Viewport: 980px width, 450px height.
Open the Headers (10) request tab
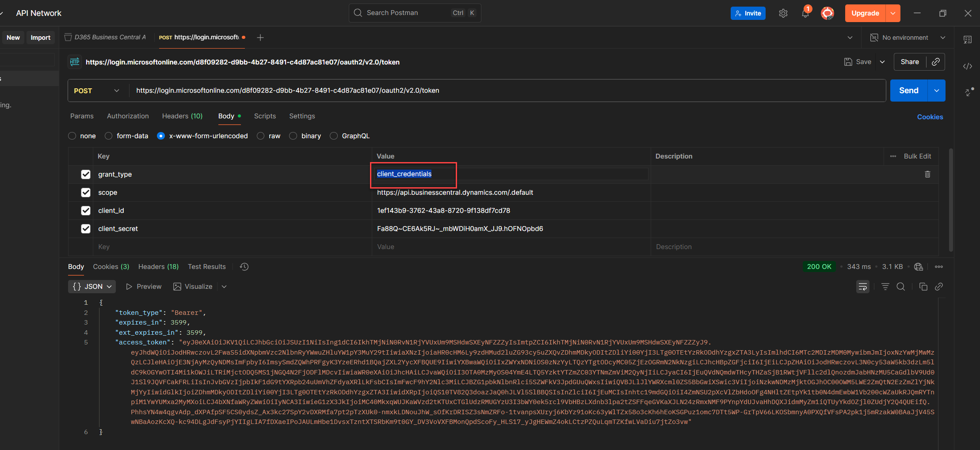pyautogui.click(x=182, y=116)
